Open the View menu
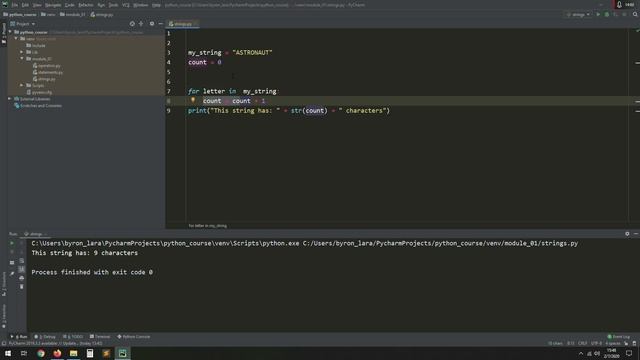 coord(37,5)
